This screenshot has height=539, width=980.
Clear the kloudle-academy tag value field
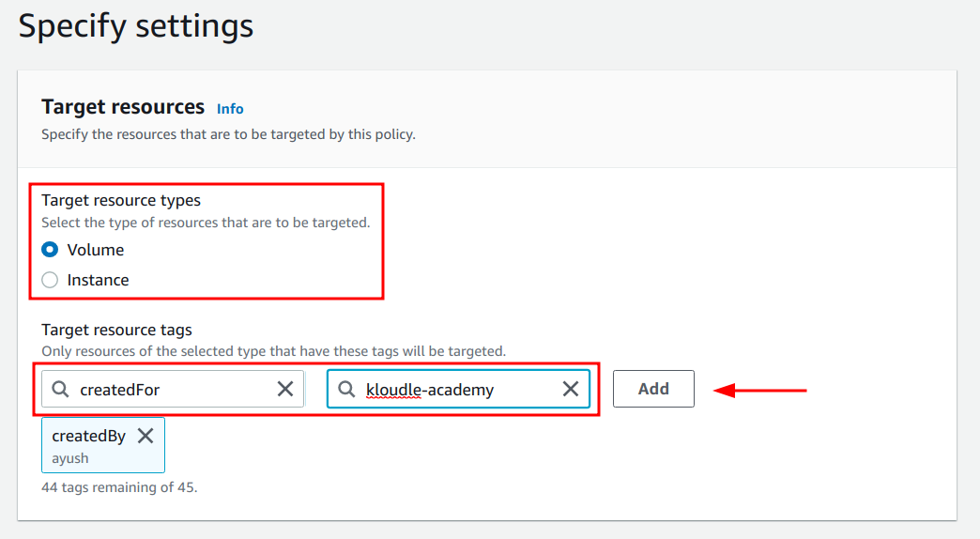click(x=570, y=389)
